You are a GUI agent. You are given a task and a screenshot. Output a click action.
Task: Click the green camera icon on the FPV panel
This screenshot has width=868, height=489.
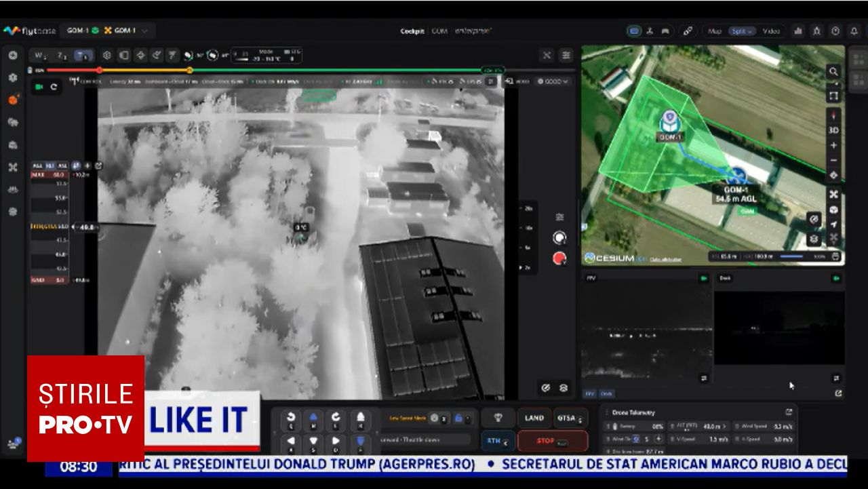coord(704,278)
